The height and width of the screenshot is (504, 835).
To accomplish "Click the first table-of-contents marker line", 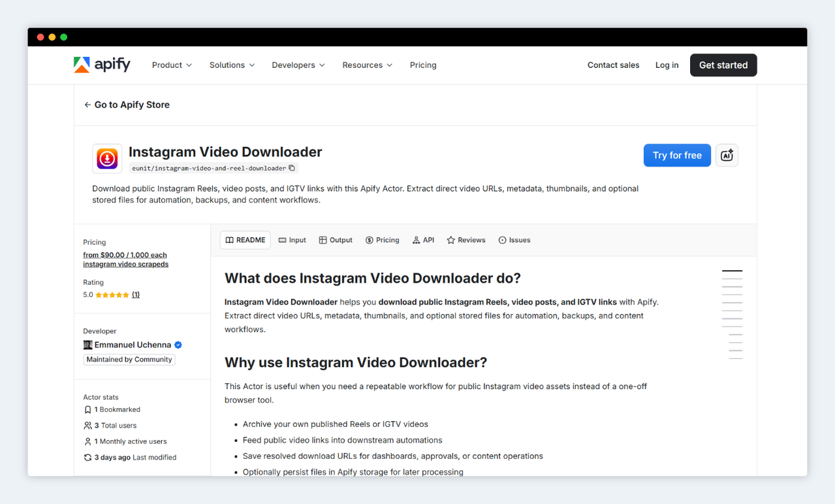I will 732,270.
